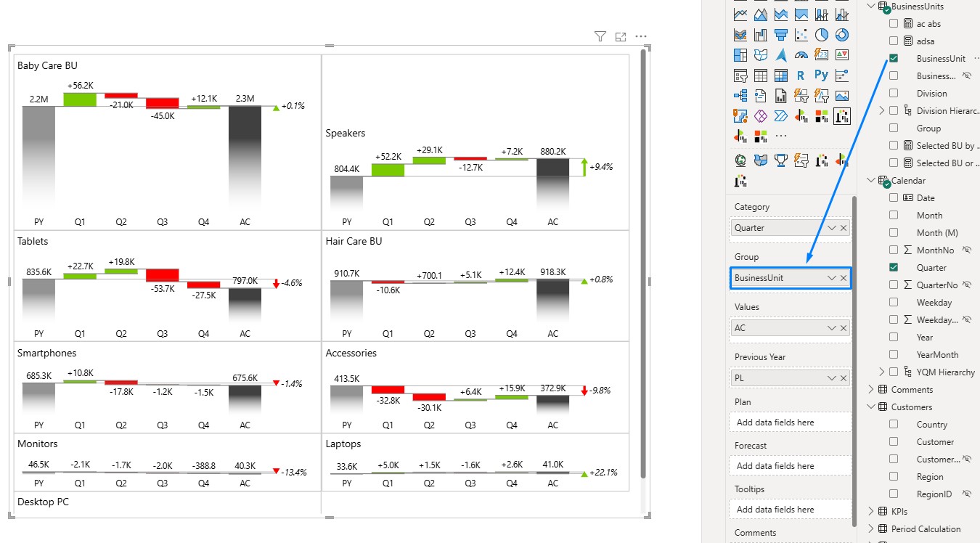Tick the Division field checkbox
This screenshot has width=980, height=543.
[894, 94]
